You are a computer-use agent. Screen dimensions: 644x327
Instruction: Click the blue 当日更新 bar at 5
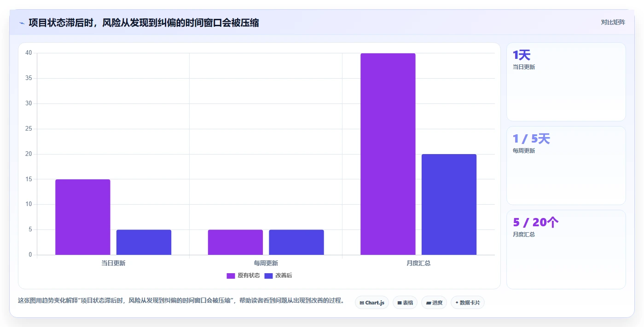pos(144,242)
